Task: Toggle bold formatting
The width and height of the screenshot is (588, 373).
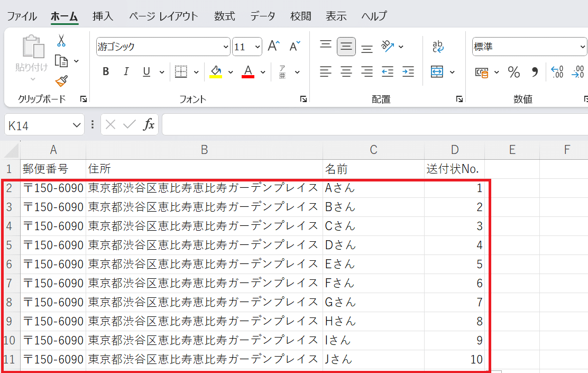Action: tap(106, 71)
